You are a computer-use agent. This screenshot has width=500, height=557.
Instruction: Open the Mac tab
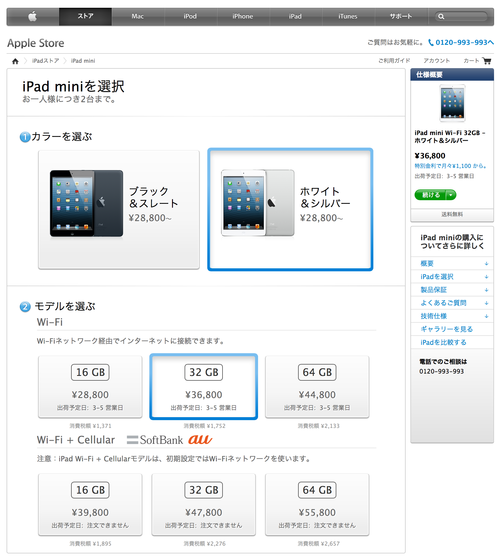[137, 16]
